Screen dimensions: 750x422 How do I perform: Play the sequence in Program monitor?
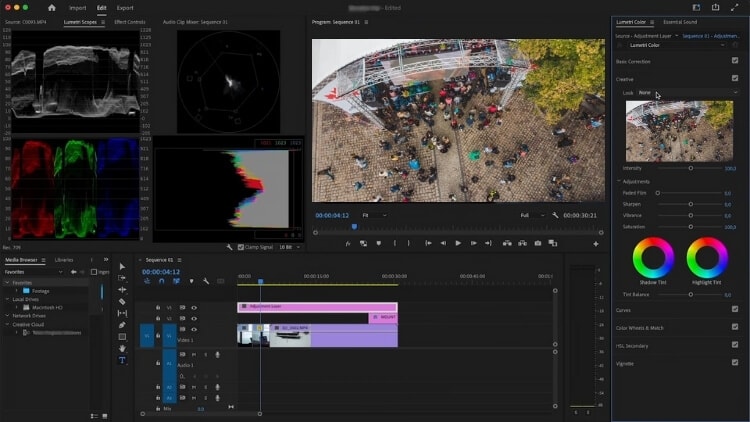458,243
